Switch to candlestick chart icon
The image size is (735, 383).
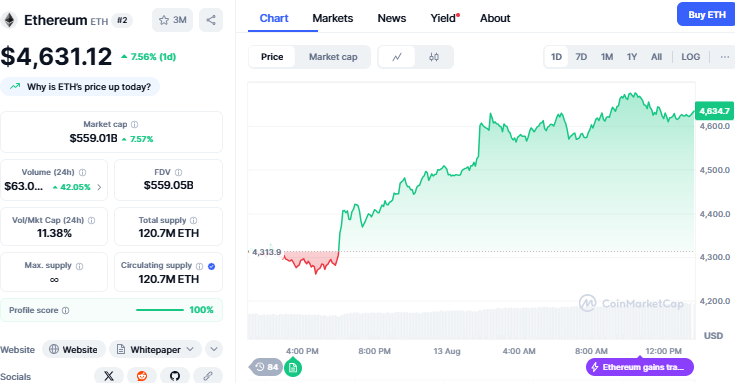(434, 57)
